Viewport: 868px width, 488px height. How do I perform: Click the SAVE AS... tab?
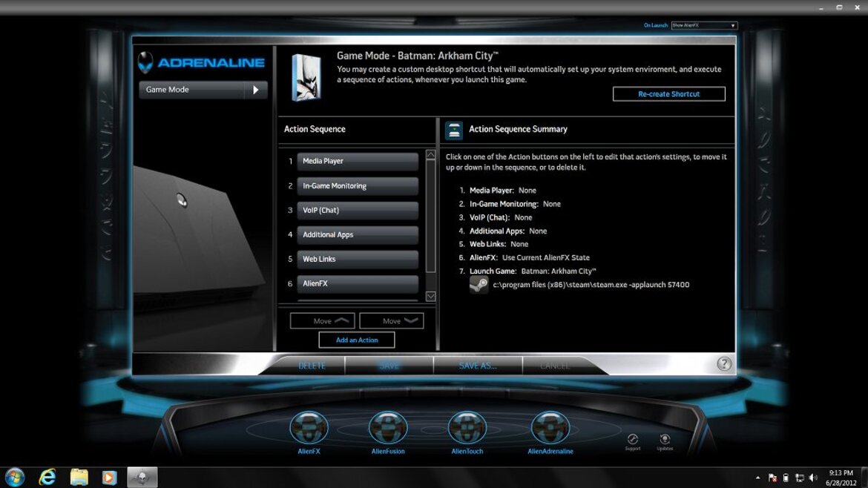coord(478,366)
